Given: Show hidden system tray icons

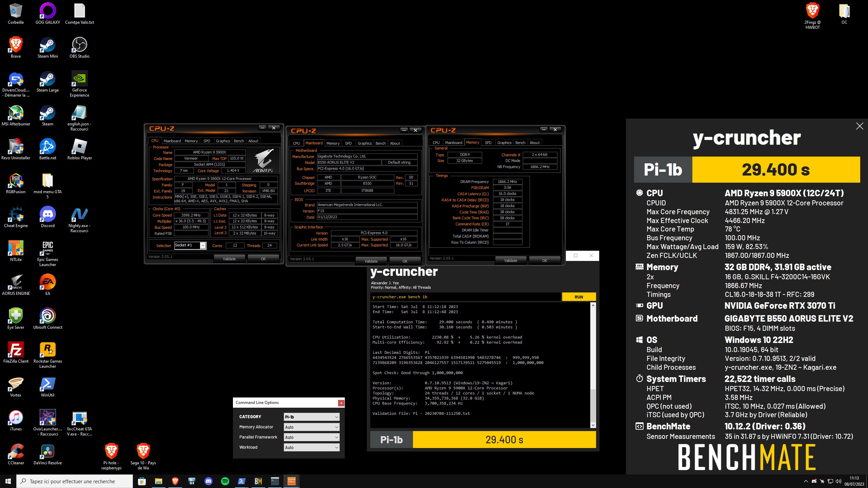Looking at the screenshot, I should click(806, 481).
